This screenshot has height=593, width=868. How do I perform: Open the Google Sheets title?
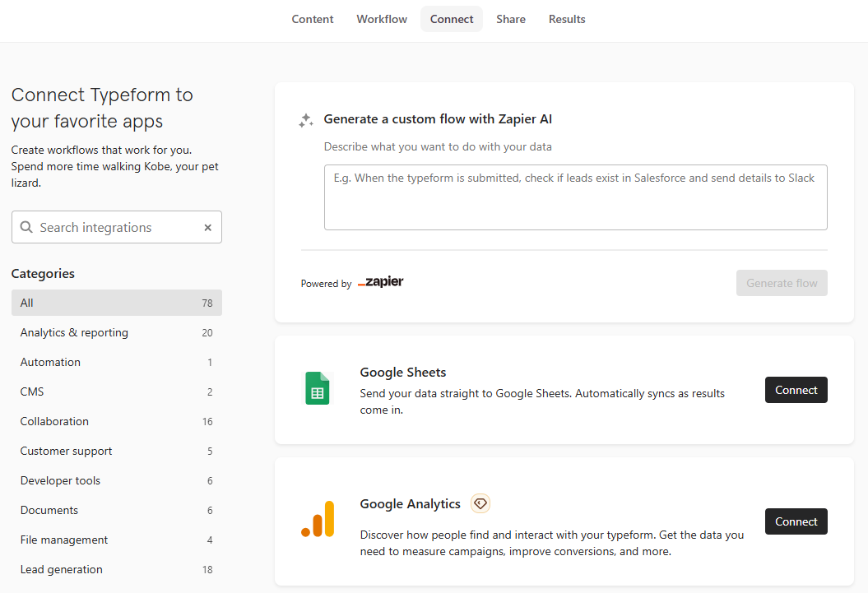(x=402, y=373)
